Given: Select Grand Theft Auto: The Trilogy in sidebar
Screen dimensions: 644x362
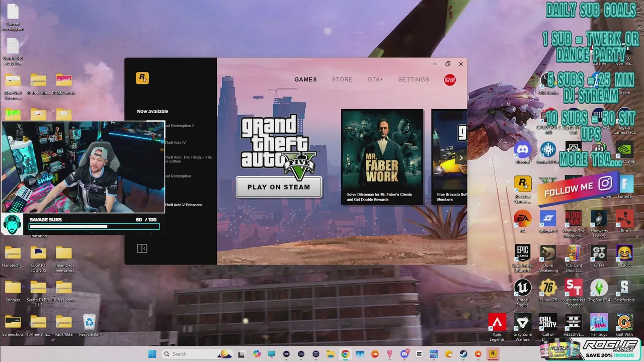Looking at the screenshot, I should click(188, 159).
